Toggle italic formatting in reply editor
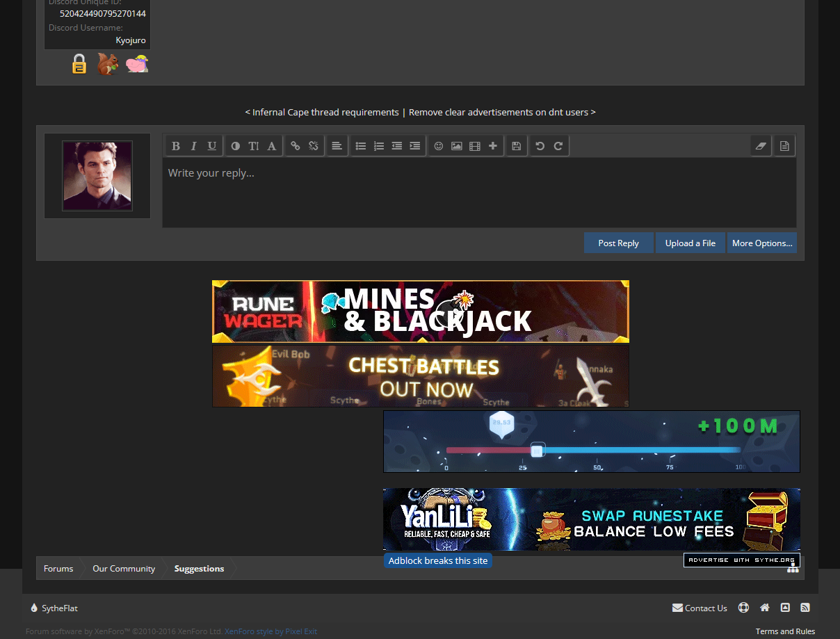 tap(194, 146)
